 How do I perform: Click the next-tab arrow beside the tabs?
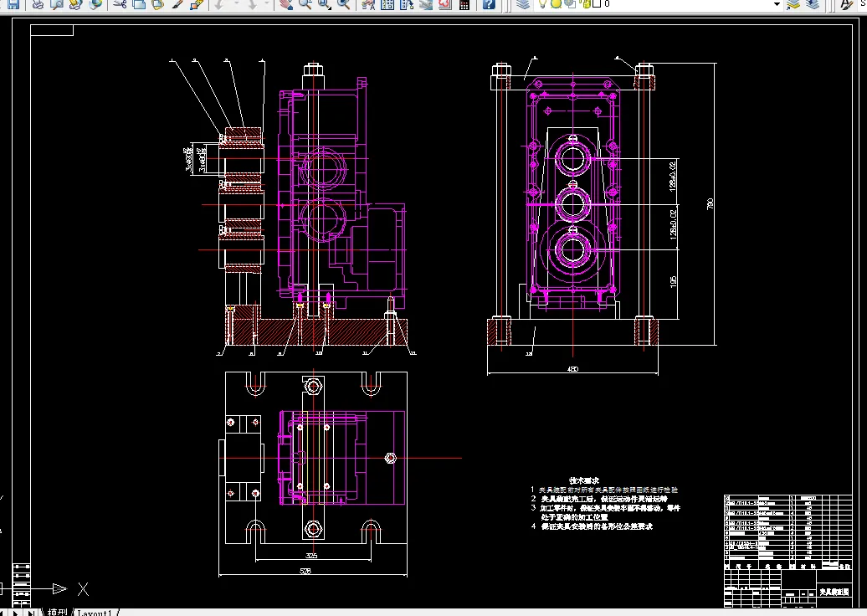(16, 613)
